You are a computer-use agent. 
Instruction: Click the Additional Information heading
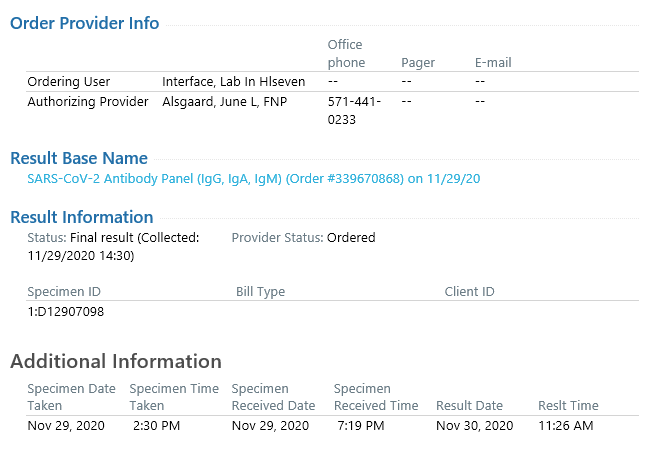point(116,361)
